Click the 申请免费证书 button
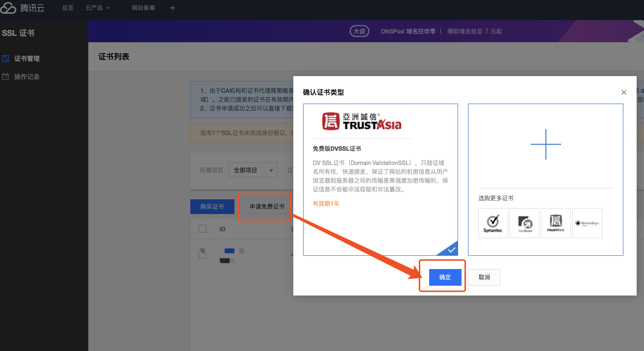The height and width of the screenshot is (351, 644). pos(267,206)
